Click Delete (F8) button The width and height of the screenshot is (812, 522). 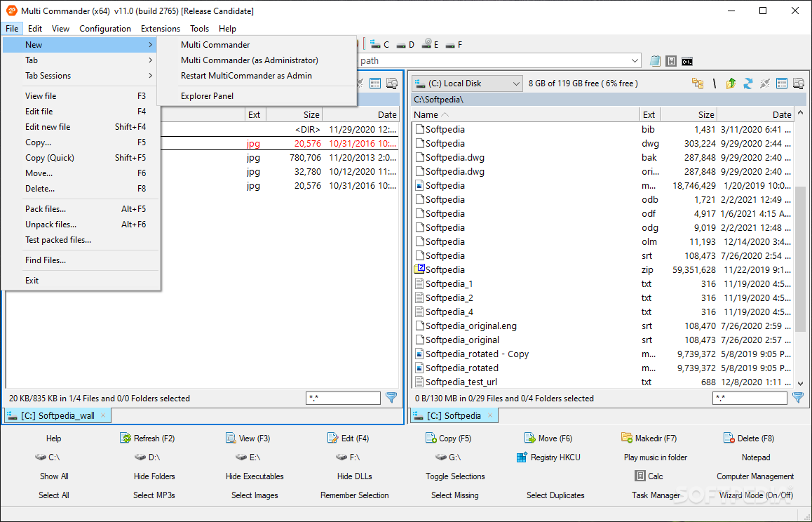pos(749,439)
